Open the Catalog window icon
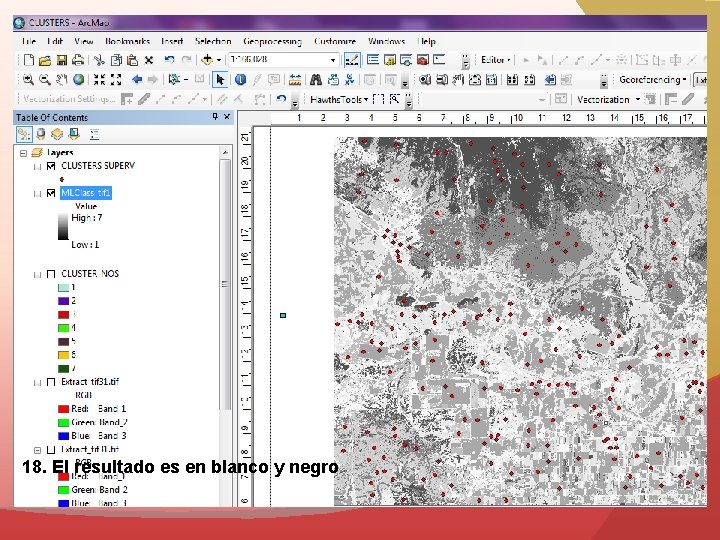The width and height of the screenshot is (720, 540). point(390,60)
